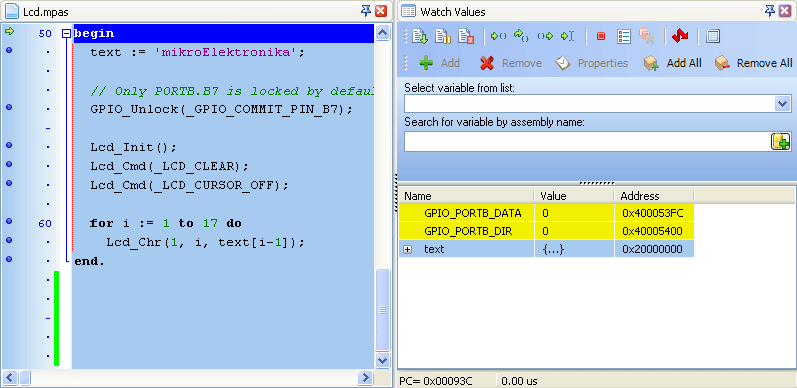Click the Watch Values window icon

tap(409, 11)
